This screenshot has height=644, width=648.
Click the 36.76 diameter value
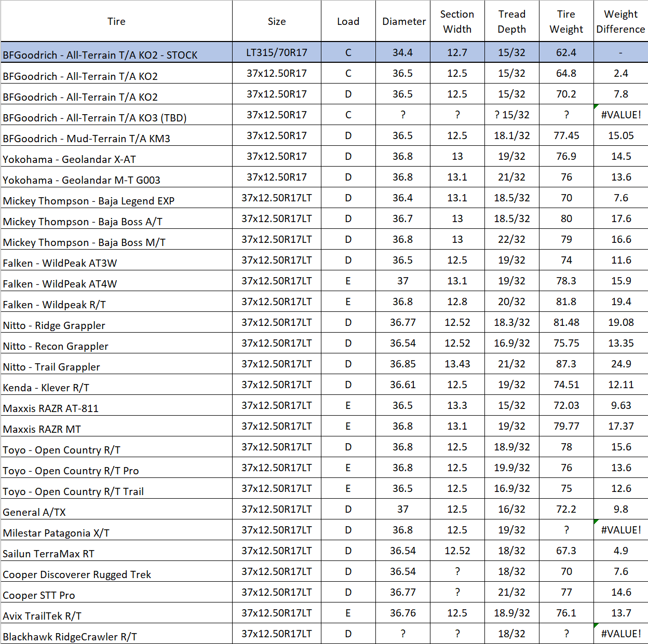tap(403, 613)
